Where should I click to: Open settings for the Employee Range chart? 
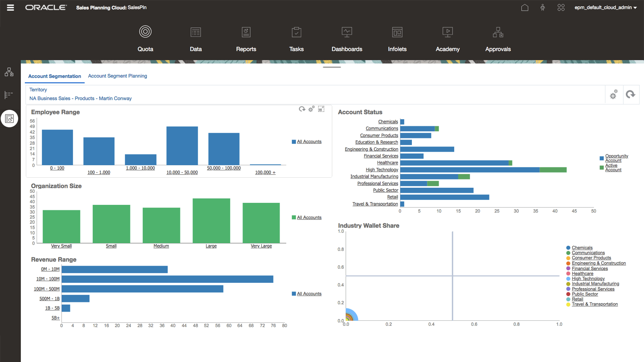click(x=311, y=109)
